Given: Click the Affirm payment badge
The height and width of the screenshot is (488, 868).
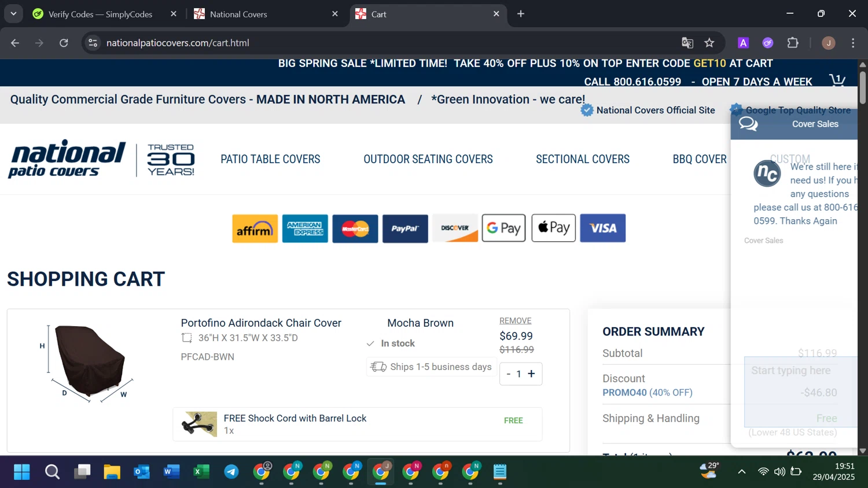Looking at the screenshot, I should 255,228.
